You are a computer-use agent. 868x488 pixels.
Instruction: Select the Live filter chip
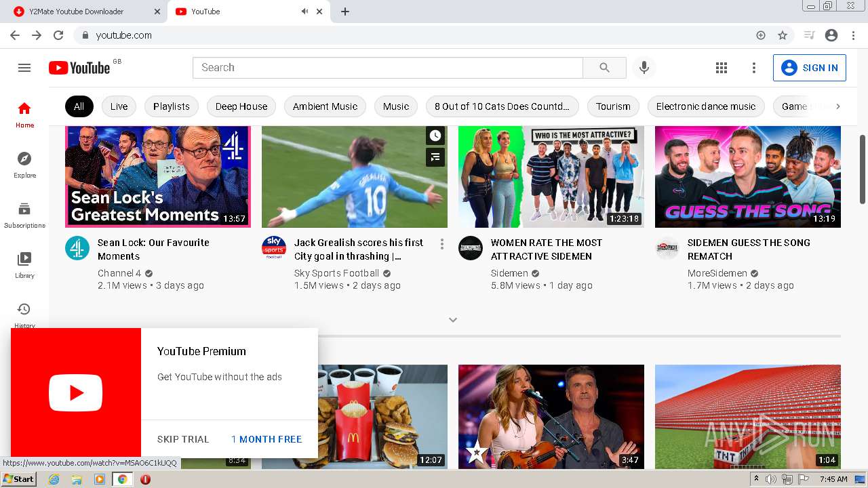tap(119, 106)
